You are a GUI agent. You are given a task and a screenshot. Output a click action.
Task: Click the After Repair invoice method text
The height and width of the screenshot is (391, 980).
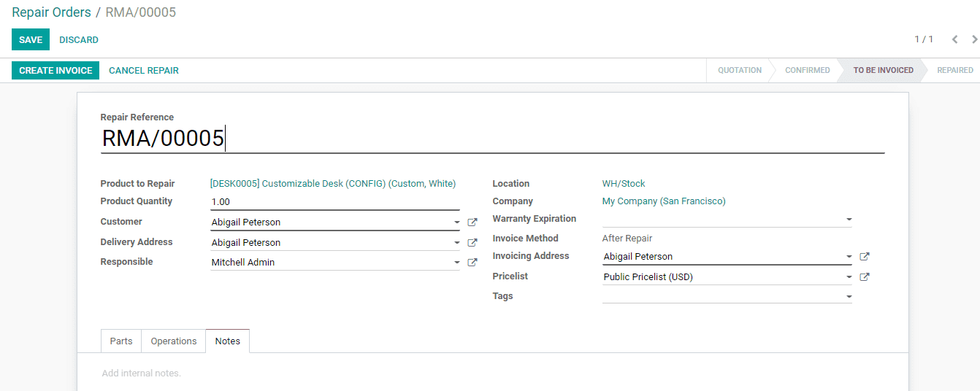[627, 239]
